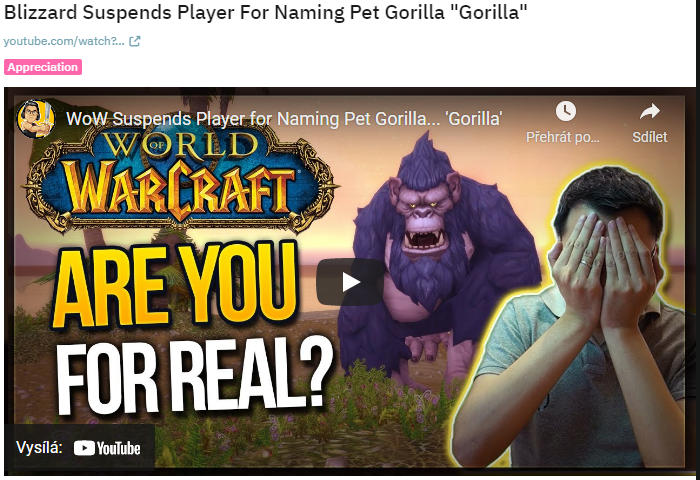Click the Watch later clock icon

(566, 111)
